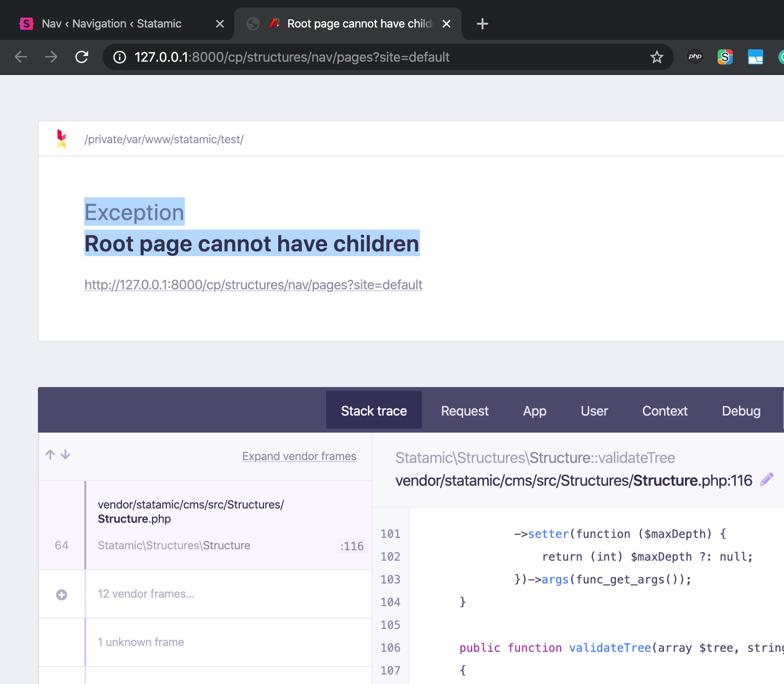Click the up arrow to go to the previous stack frame
The image size is (784, 684).
pos(50,454)
